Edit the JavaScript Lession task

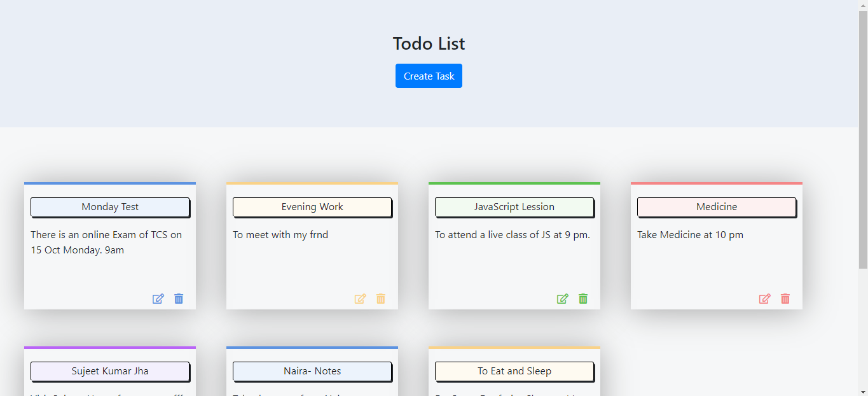tap(563, 299)
